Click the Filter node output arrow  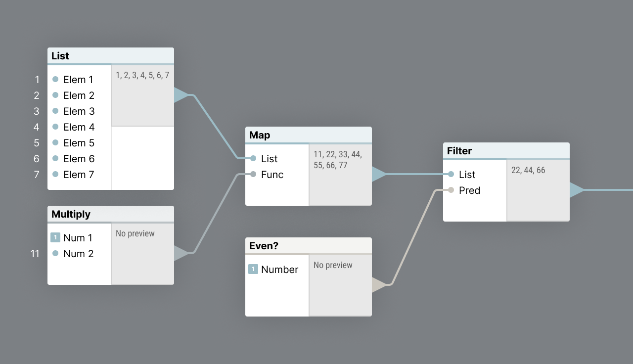pos(577,190)
